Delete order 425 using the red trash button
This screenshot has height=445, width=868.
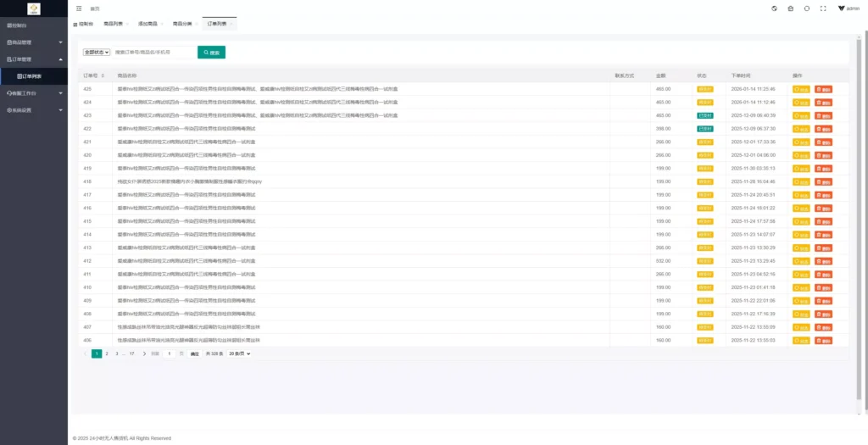click(823, 88)
